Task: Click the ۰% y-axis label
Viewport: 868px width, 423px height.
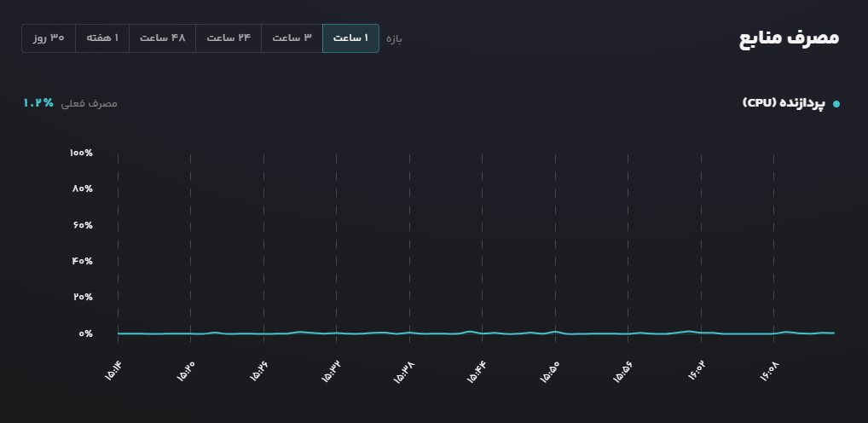Action: point(86,333)
